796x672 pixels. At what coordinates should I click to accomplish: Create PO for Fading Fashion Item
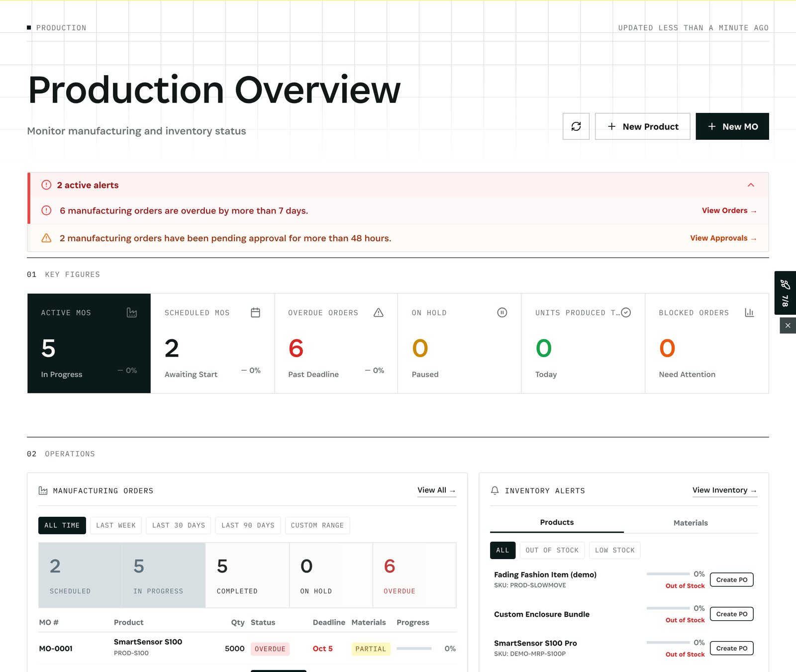tap(732, 579)
